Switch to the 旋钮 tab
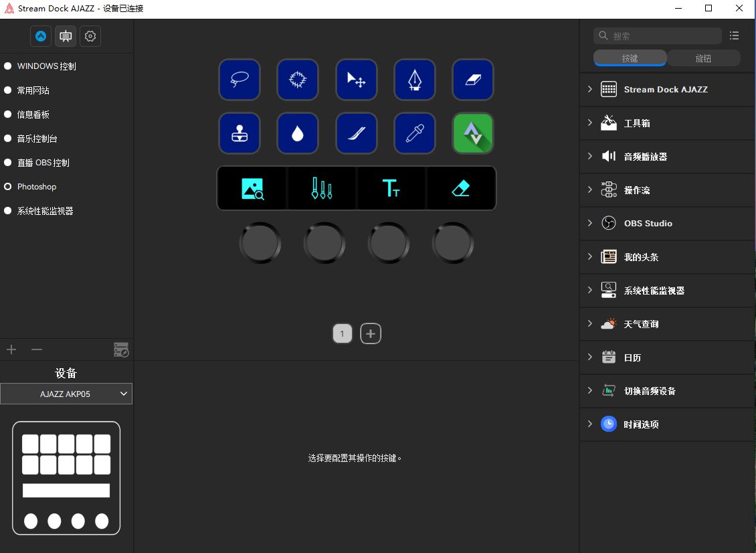Screen dimensions: 756x553 (703, 58)
